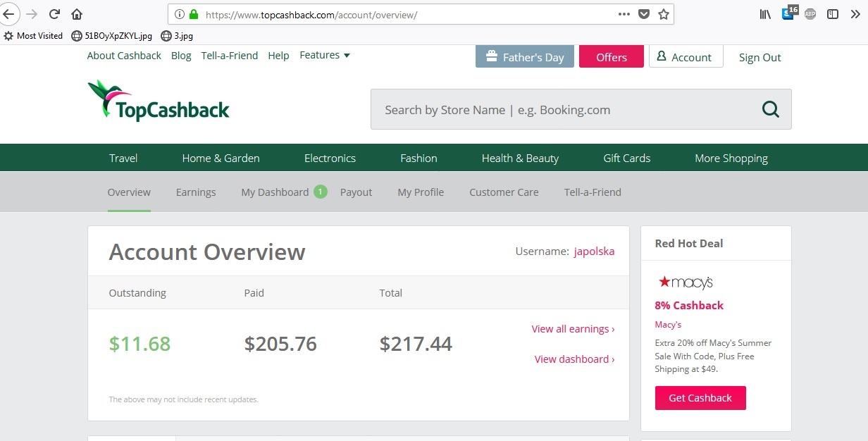Screen dimensions: 868x441
Task: Open the Help link
Action: tap(278, 56)
